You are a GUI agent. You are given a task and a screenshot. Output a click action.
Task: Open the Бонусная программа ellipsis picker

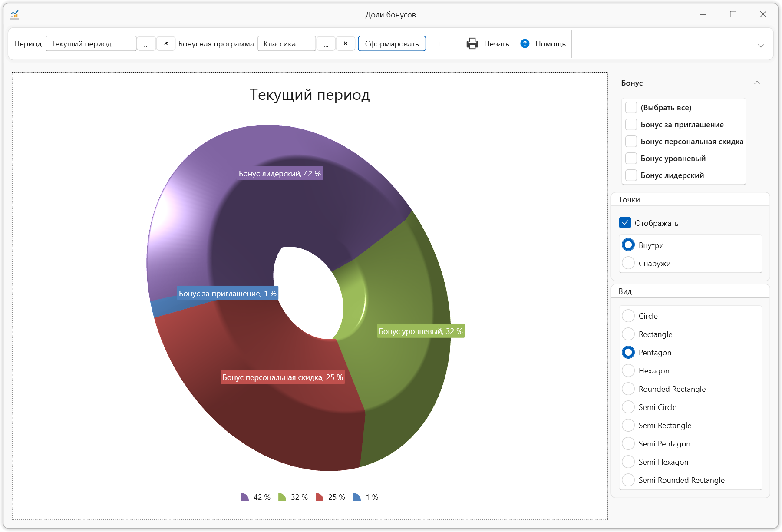tap(326, 44)
